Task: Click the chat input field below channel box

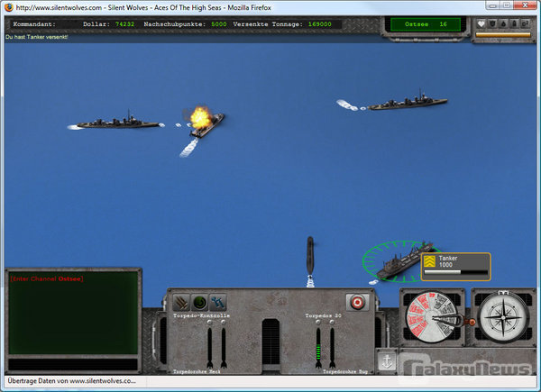Action: pyautogui.click(x=72, y=364)
